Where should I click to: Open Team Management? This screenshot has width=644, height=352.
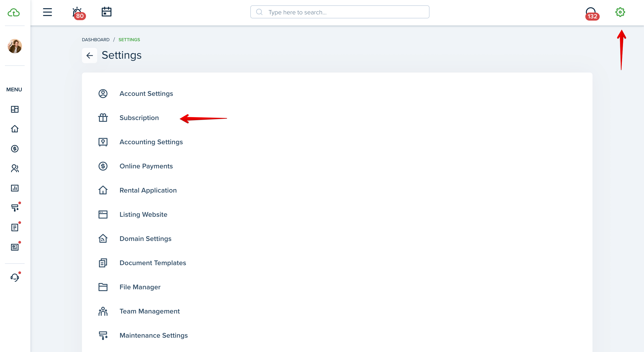coord(150,311)
